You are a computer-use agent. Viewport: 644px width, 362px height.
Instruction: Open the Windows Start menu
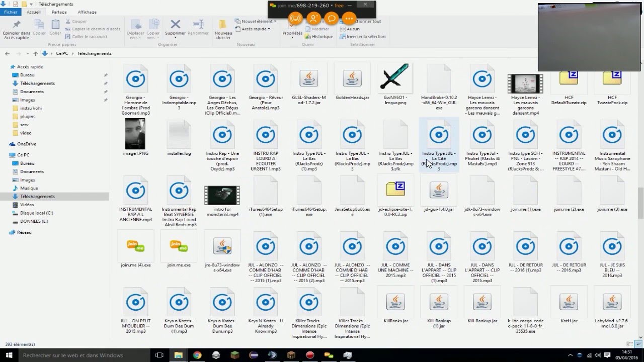pyautogui.click(x=8, y=355)
